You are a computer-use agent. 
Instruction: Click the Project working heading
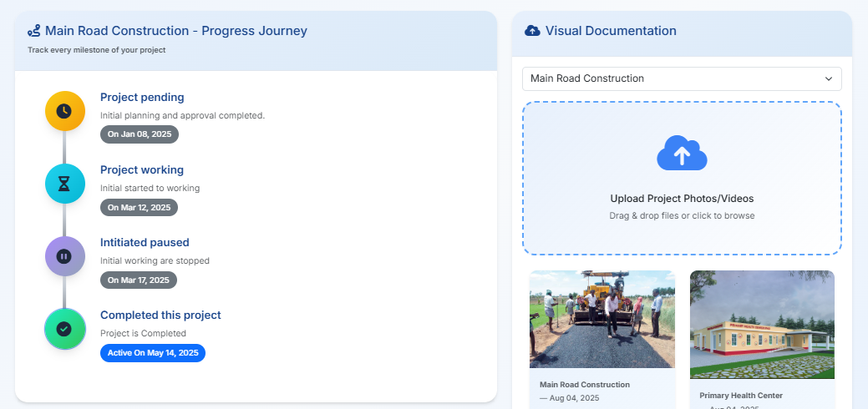pyautogui.click(x=142, y=170)
